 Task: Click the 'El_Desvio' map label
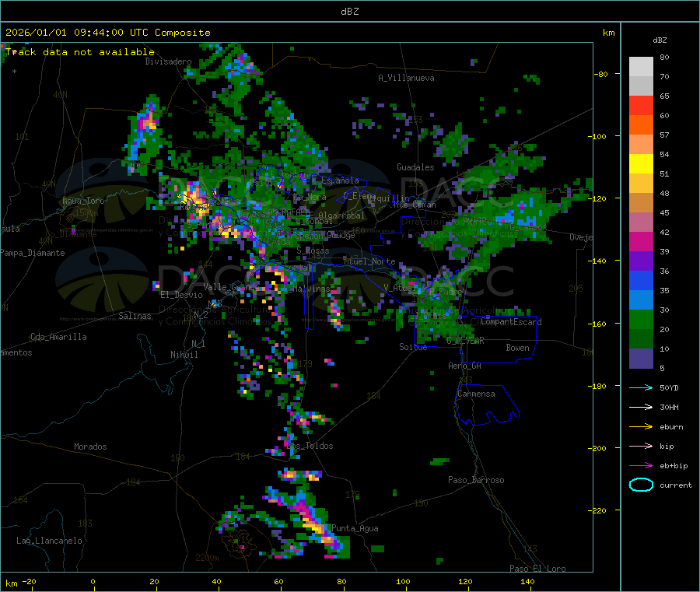click(x=181, y=295)
